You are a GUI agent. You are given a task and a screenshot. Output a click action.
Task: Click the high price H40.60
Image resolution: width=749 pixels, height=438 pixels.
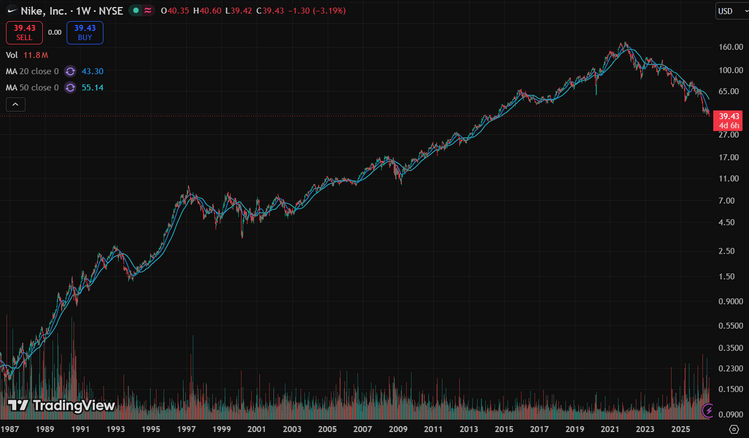pyautogui.click(x=207, y=11)
